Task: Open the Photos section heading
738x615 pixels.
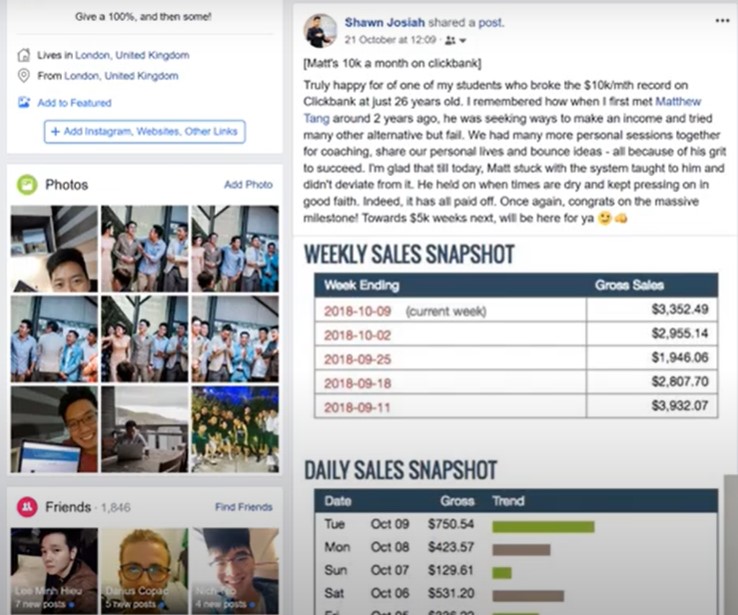Action: [x=66, y=184]
